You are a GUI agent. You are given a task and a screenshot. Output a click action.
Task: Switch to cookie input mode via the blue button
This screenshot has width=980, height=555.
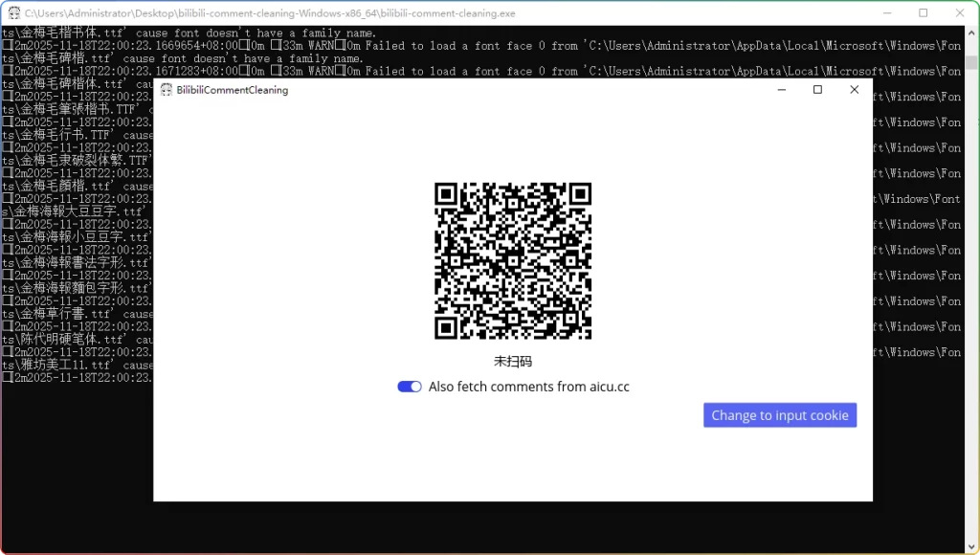click(x=779, y=414)
